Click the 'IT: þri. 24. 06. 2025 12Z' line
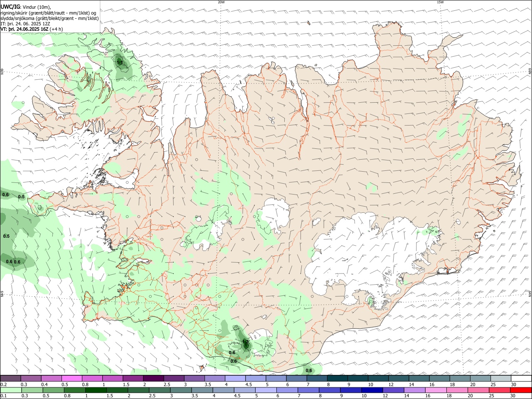The width and height of the screenshot is (532, 399). (x=25, y=24)
